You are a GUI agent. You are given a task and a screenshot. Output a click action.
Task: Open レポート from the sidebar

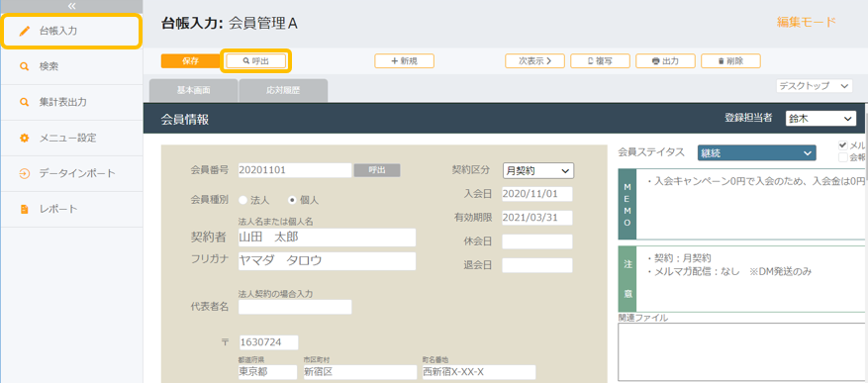click(71, 209)
